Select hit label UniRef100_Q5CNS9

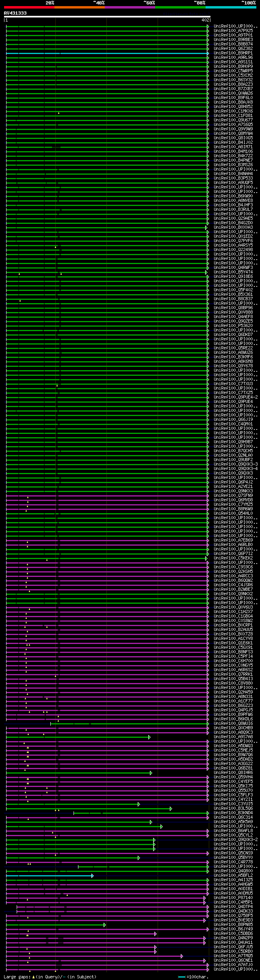pos(233,853)
